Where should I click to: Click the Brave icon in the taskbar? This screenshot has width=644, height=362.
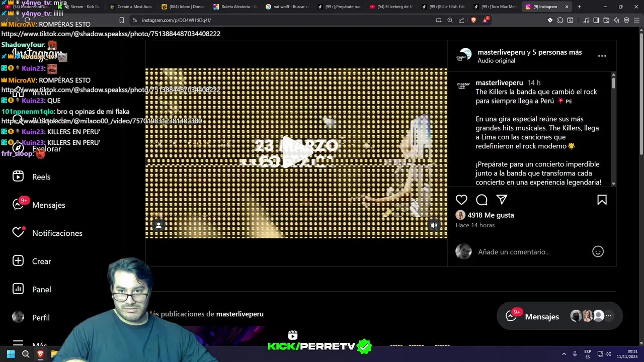pos(40,354)
